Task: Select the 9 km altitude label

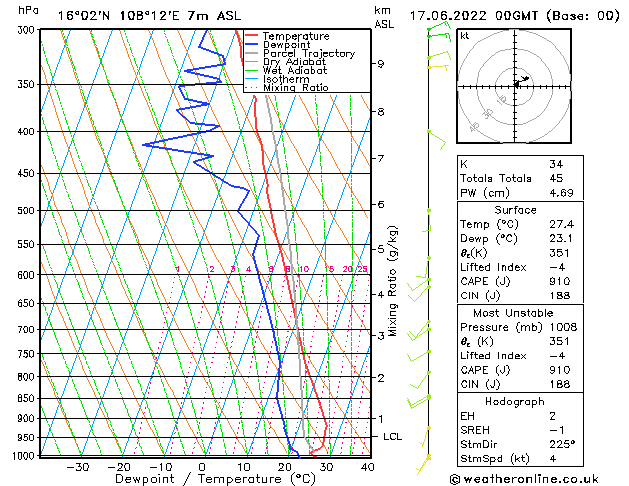Action: (381, 64)
